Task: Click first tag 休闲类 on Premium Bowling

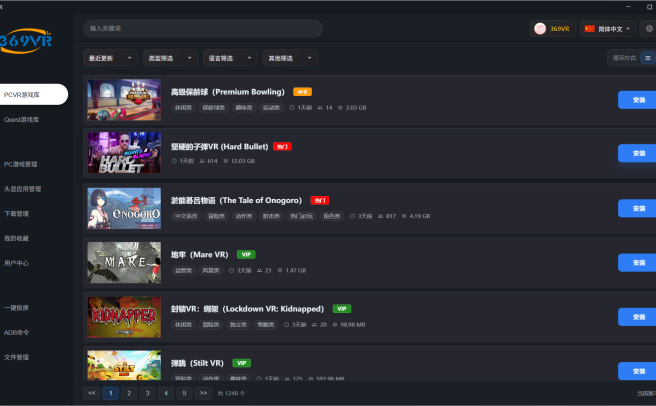Action: click(183, 108)
